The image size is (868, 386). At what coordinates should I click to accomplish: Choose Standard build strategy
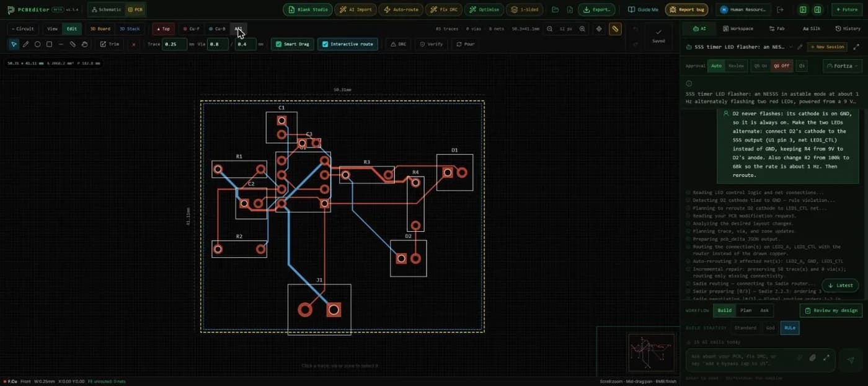coord(745,328)
